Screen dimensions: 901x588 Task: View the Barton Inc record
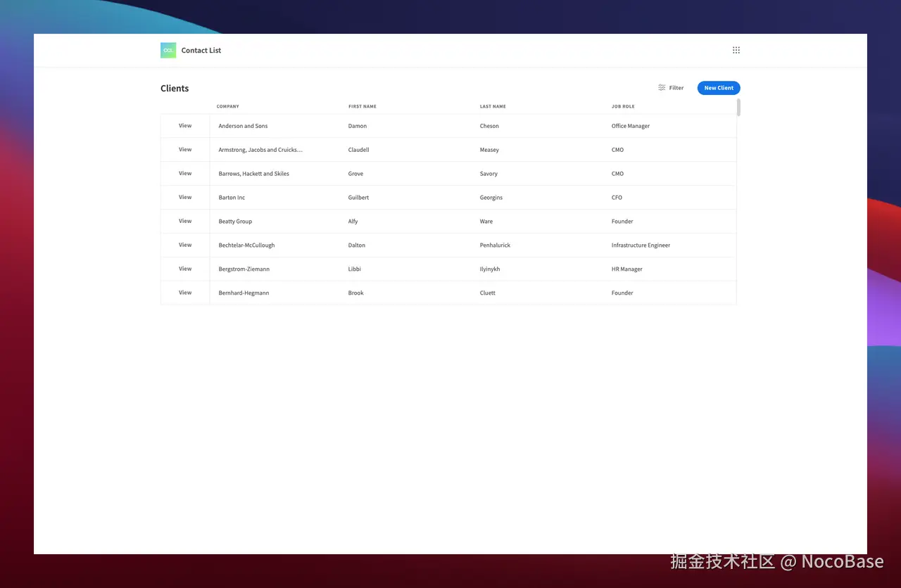(184, 197)
